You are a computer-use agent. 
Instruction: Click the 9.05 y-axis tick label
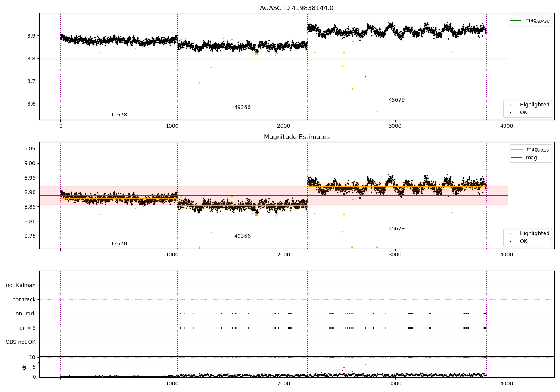[31, 149]
